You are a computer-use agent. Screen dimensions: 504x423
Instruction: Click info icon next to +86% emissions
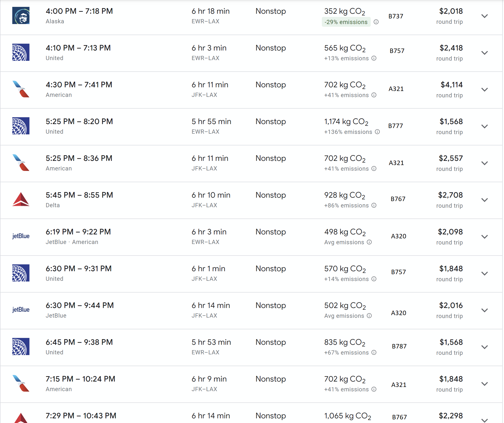point(374,205)
